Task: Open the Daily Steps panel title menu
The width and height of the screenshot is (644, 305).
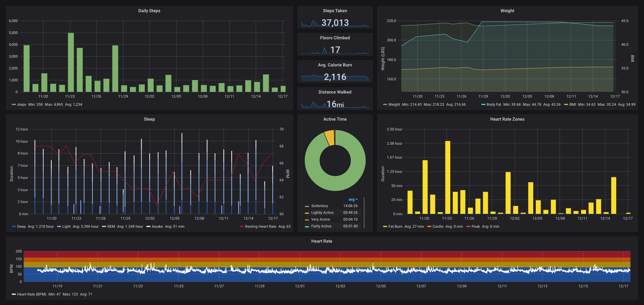Action: 149,11
